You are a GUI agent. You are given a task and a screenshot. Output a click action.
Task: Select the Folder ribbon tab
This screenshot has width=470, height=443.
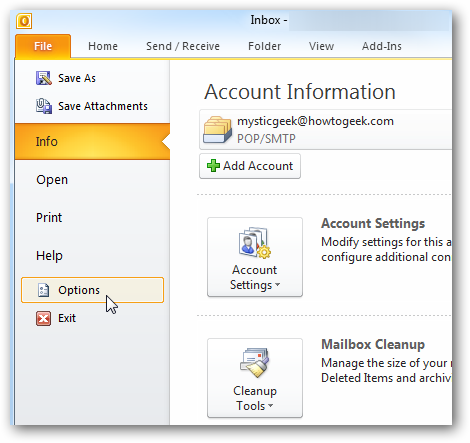(x=264, y=46)
